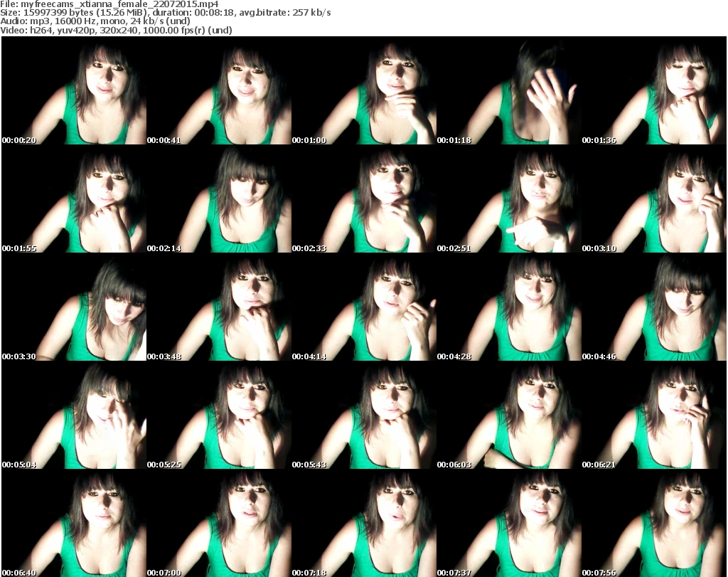Click the Audio mp3 info line
Screen dimensions: 728x577
95,21
